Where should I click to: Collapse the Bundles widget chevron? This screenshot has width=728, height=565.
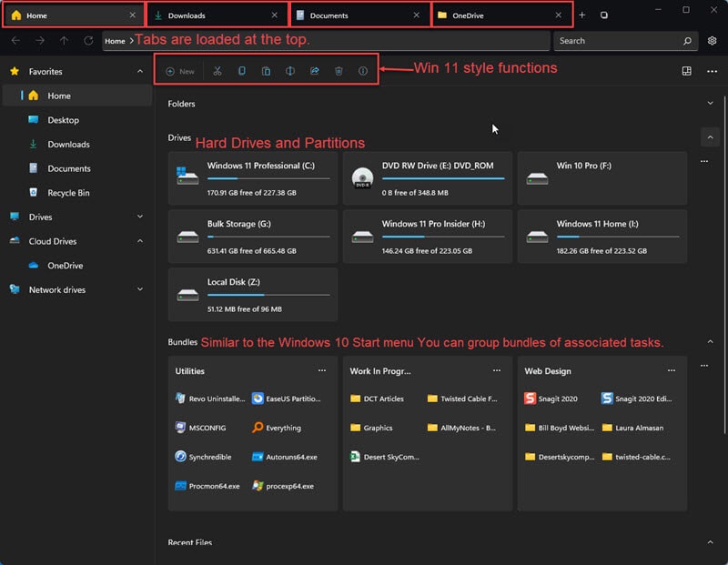tap(711, 342)
